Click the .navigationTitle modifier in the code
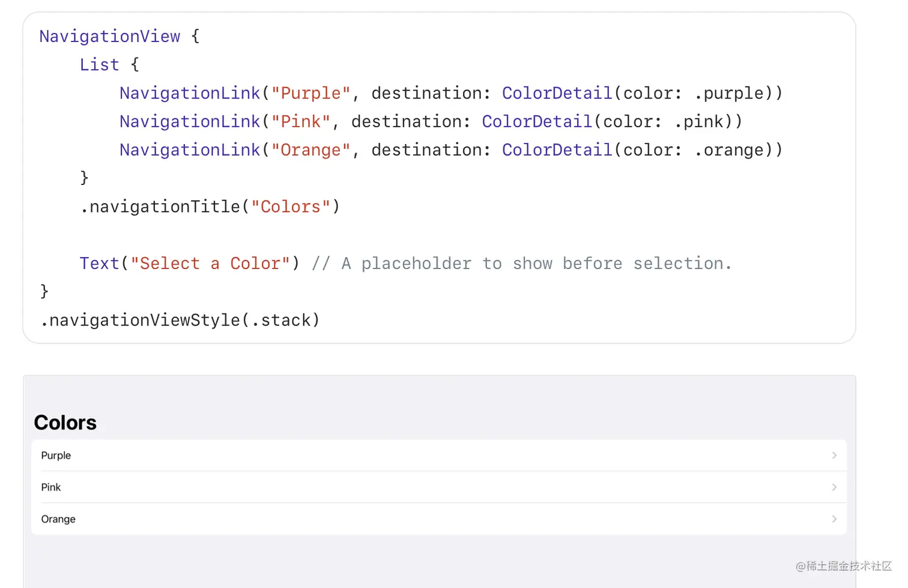The image size is (908, 588). [x=160, y=207]
